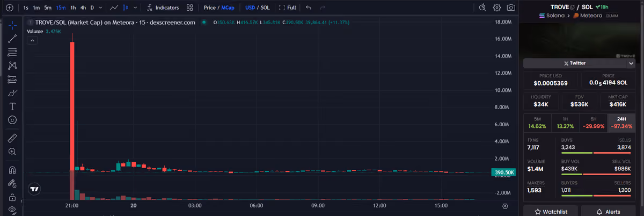Set chart denomination to SOL
Screen dimensions: 644x216
pos(265,8)
